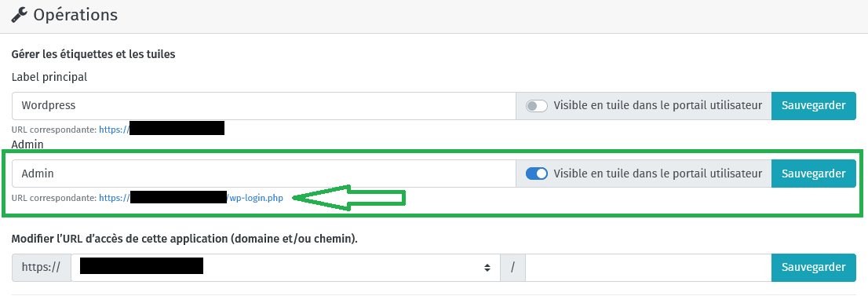Focus the Admin label text field
Screen dimensions: 868x296
[x=264, y=174]
